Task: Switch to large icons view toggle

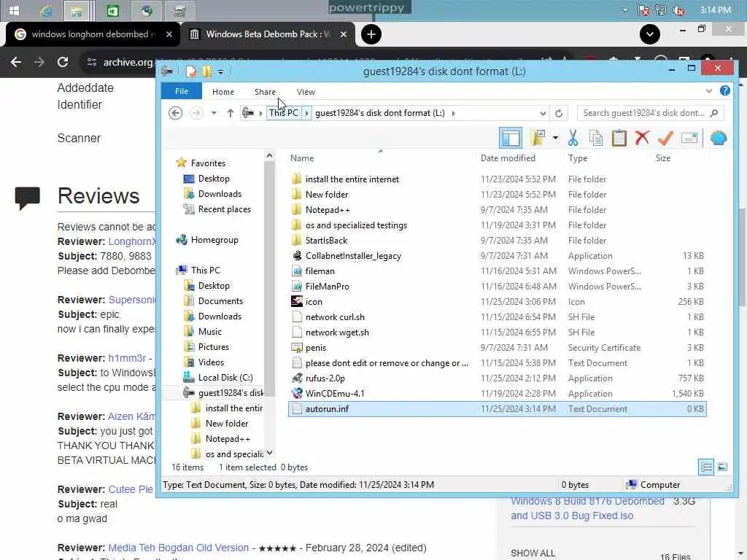Action: pos(722,467)
